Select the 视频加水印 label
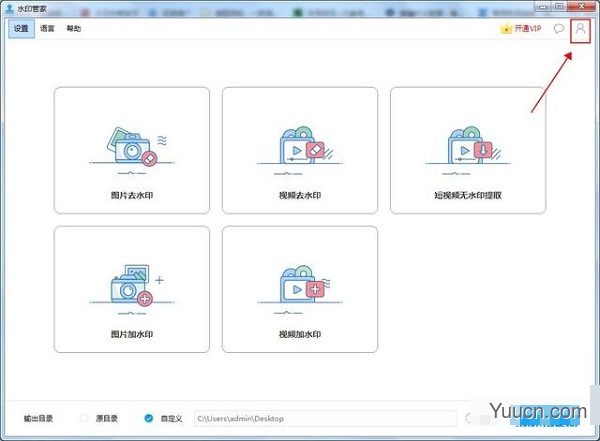600x441 pixels. pyautogui.click(x=300, y=335)
